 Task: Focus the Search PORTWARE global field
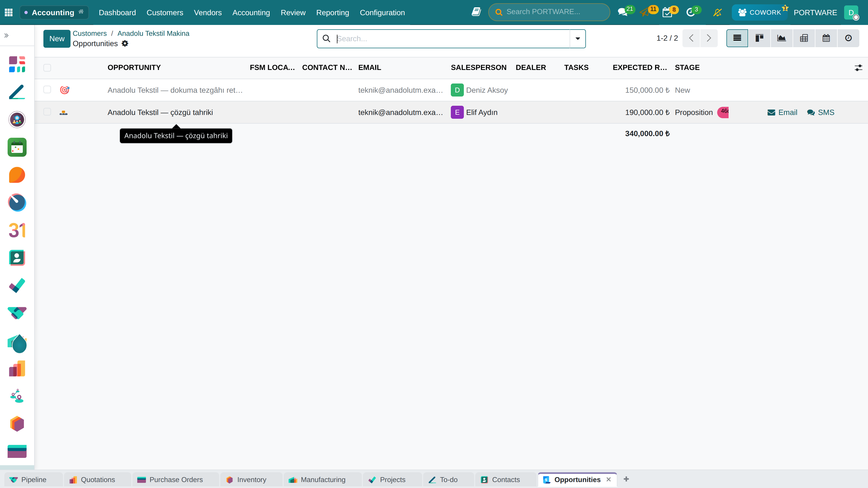click(549, 12)
